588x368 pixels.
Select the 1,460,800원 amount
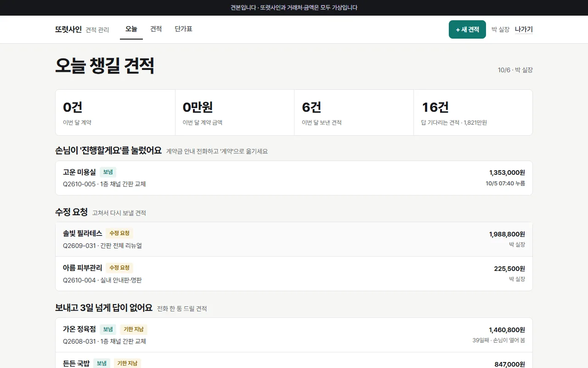click(x=507, y=330)
